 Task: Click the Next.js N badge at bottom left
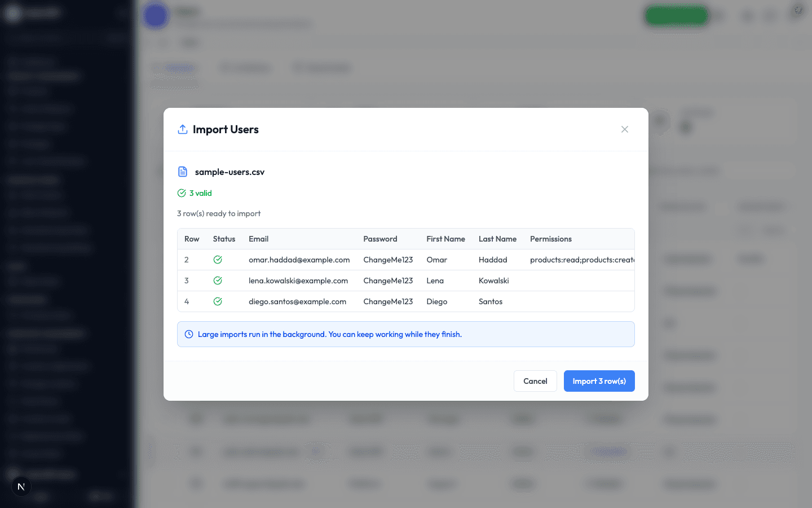(21, 487)
